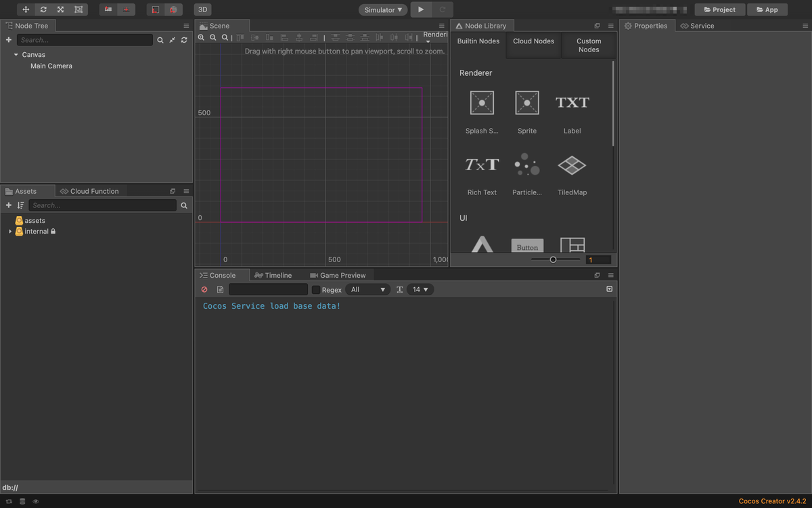The image size is (812, 508).
Task: Select the Scale transform tool
Action: click(61, 9)
